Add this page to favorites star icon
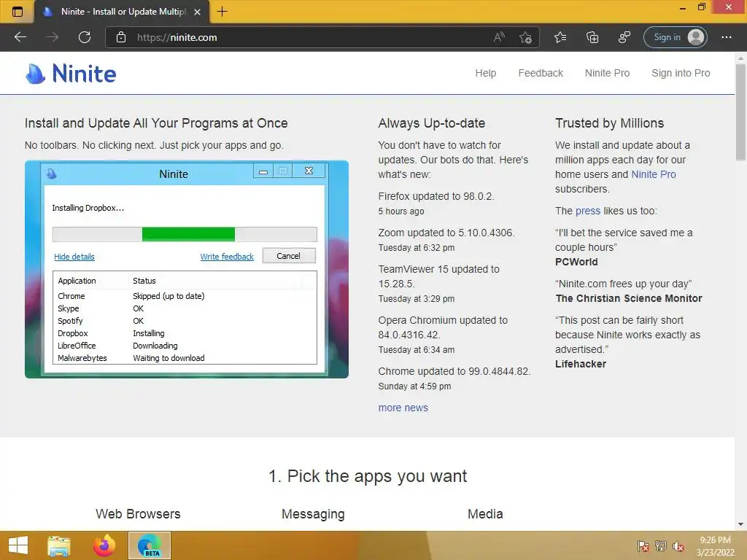The width and height of the screenshot is (747, 560). [525, 37]
